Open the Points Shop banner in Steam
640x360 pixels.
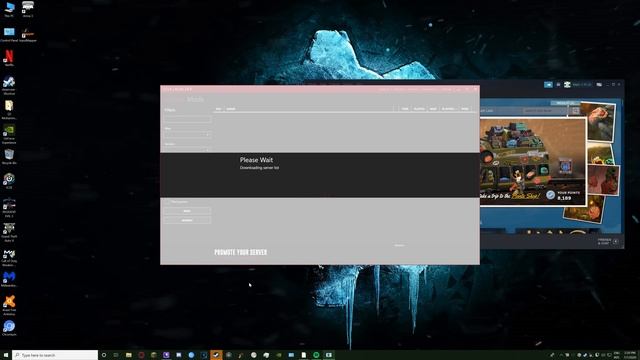533,162
